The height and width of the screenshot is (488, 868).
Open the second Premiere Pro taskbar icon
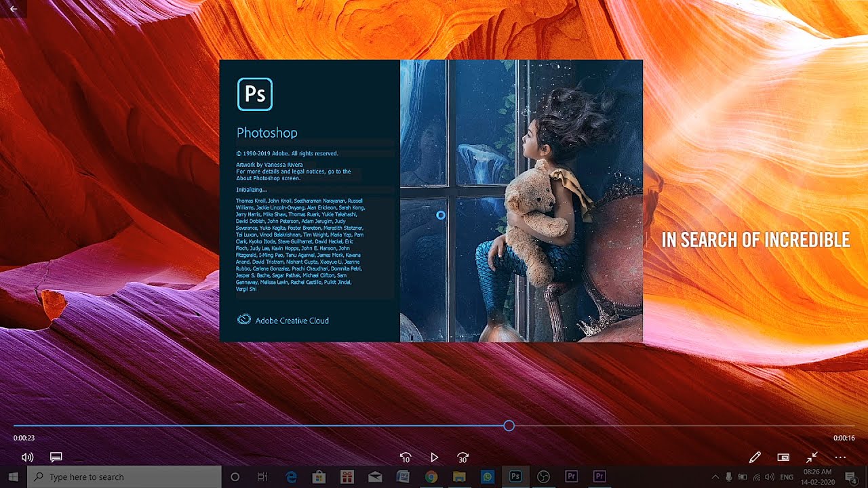tap(599, 476)
